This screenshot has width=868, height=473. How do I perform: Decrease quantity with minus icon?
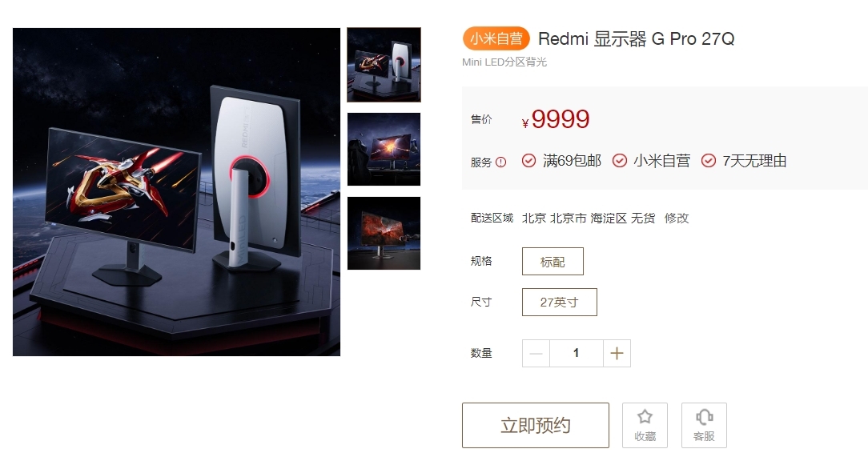point(536,353)
